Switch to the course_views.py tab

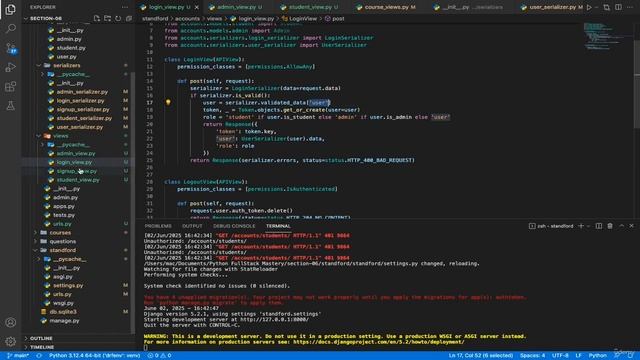tap(386, 7)
